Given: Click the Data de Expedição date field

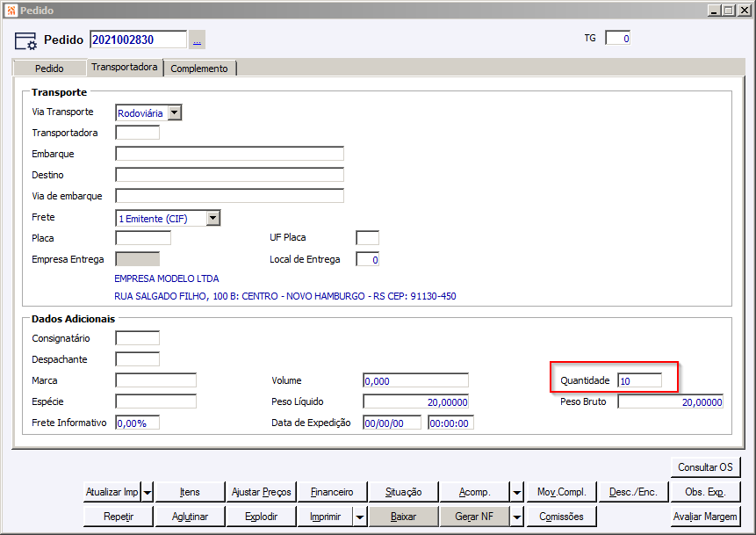Looking at the screenshot, I should 392,423.
